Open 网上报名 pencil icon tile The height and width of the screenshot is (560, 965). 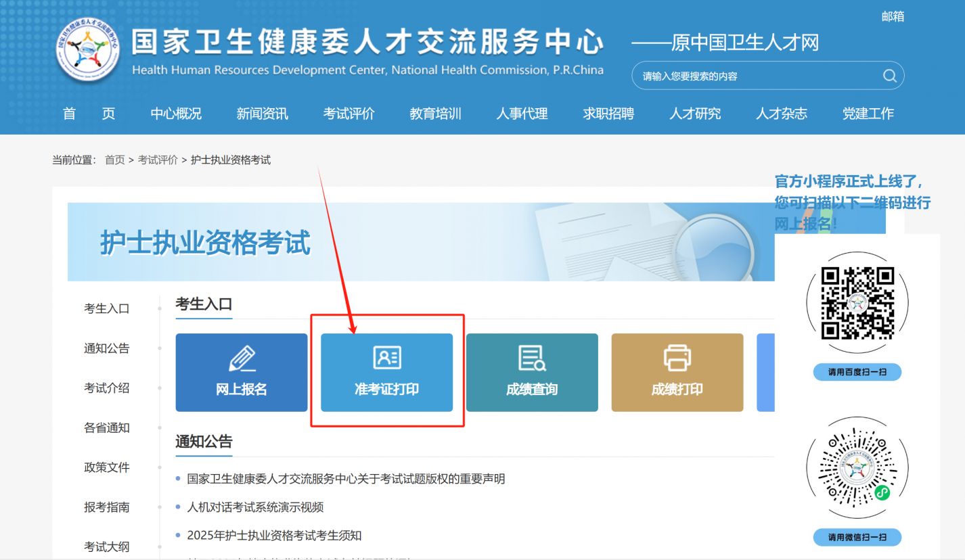coord(242,372)
